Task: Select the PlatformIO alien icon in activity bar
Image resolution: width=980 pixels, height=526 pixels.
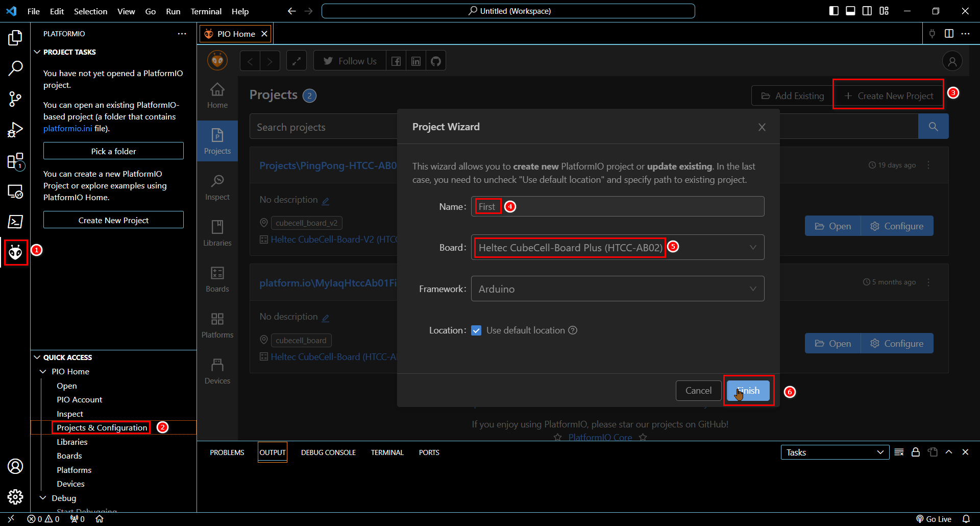Action: 15,252
